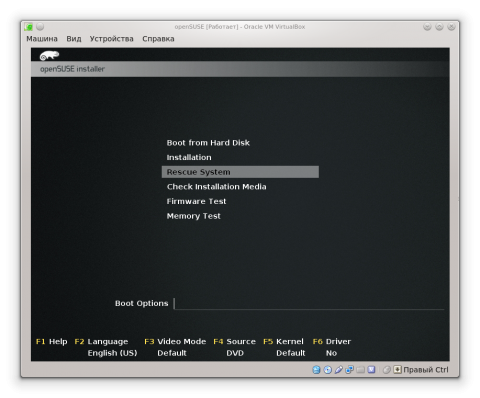Click the Default value under Video Mode
The height and width of the screenshot is (398, 480).
coord(172,353)
